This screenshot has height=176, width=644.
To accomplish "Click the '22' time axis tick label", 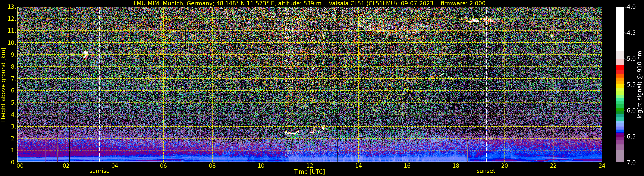I will pyautogui.click(x=553, y=166).
